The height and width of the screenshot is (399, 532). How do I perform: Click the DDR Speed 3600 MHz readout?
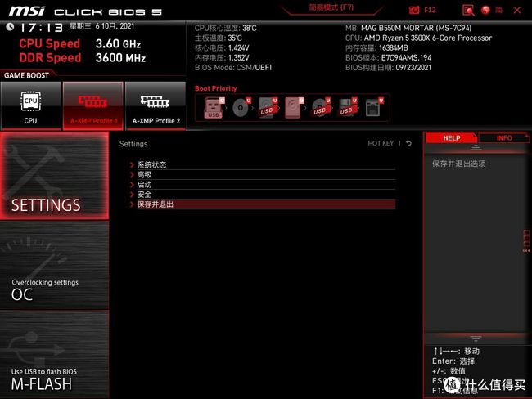click(x=83, y=57)
